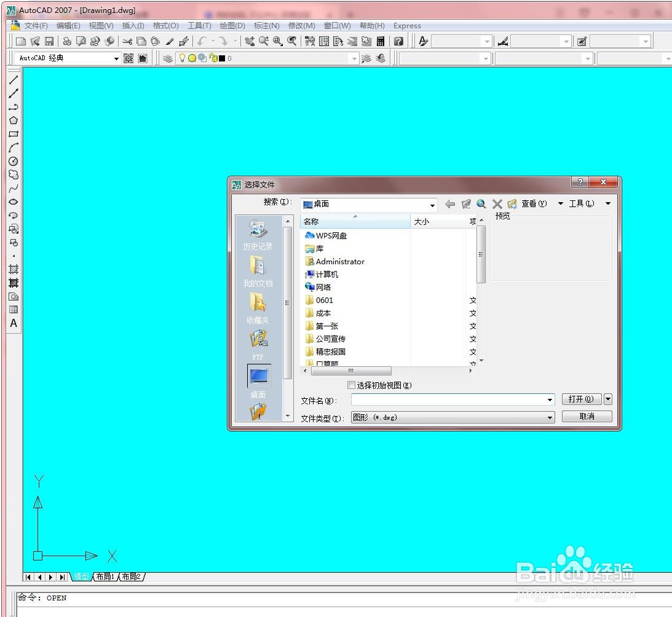Click the Plot printer icon
The height and width of the screenshot is (617, 672).
[x=67, y=41]
